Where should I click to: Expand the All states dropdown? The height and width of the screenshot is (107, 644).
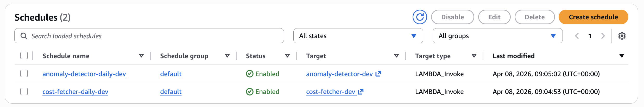[x=358, y=36]
